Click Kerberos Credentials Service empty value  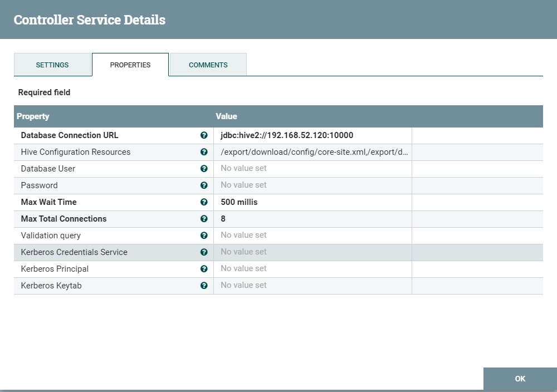[312, 252]
